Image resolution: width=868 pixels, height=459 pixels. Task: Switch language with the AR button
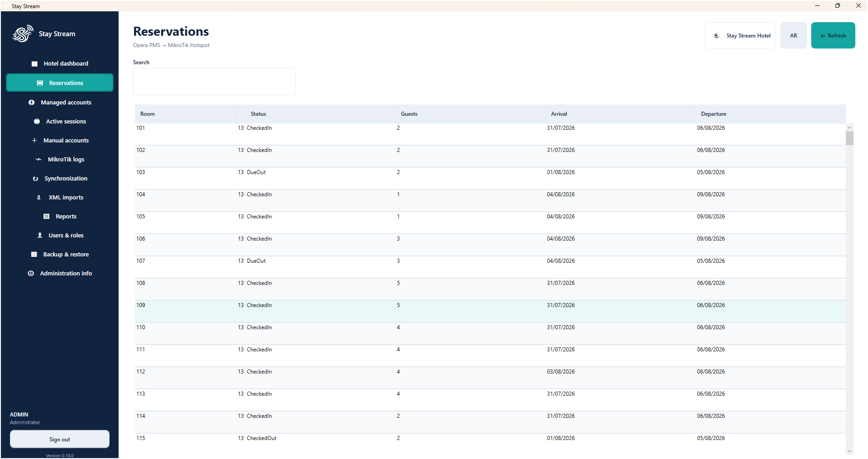[793, 35]
